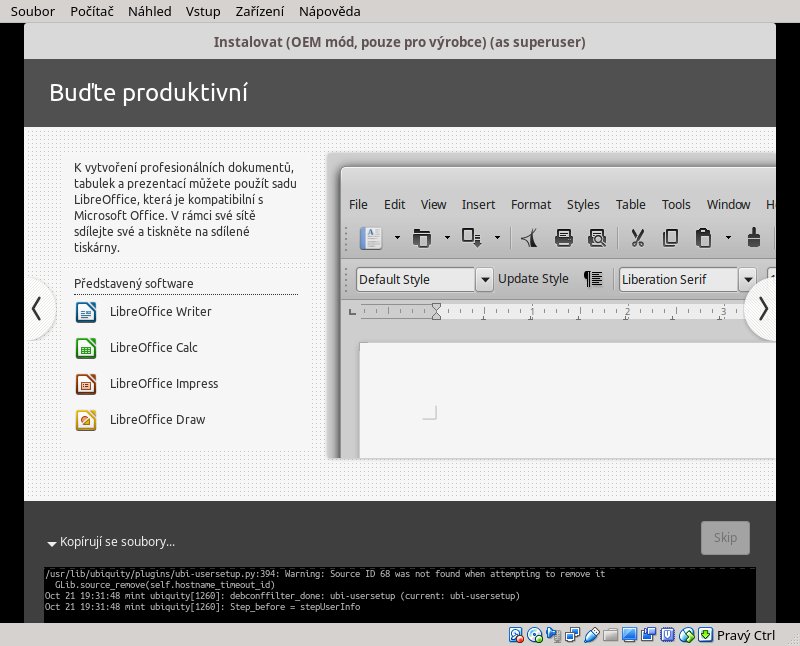Viewport: 800px width, 646px height.
Task: Click the New Style paragraph icon
Action: click(x=593, y=279)
